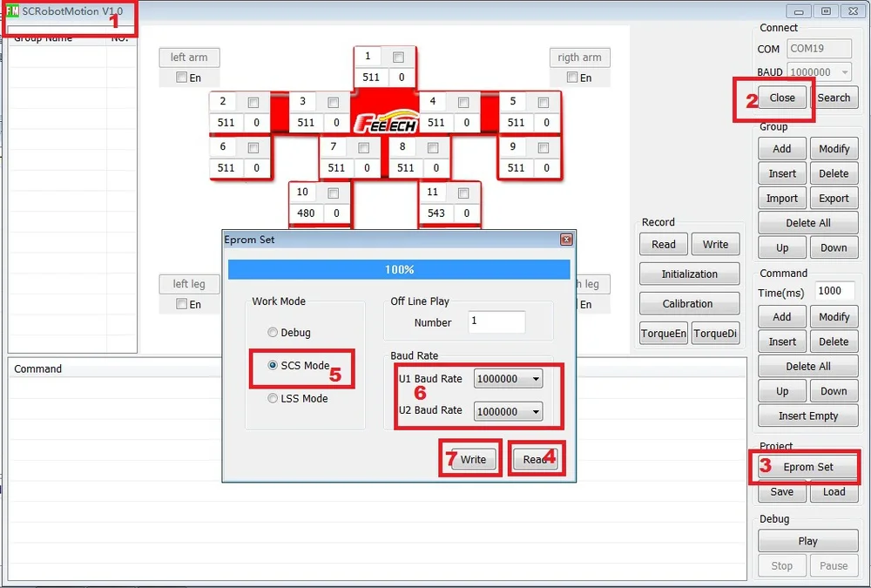Tick servo 7 checkbox
Image resolution: width=871 pixels, height=588 pixels.
(364, 148)
